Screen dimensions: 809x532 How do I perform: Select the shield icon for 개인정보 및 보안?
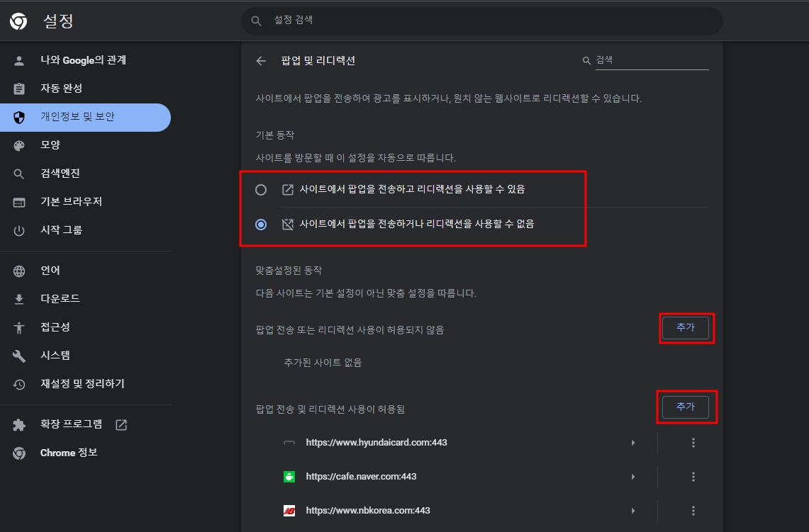click(x=18, y=117)
